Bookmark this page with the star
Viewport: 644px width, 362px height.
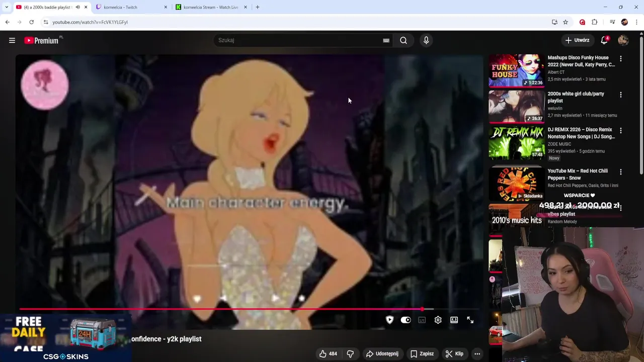click(x=566, y=22)
